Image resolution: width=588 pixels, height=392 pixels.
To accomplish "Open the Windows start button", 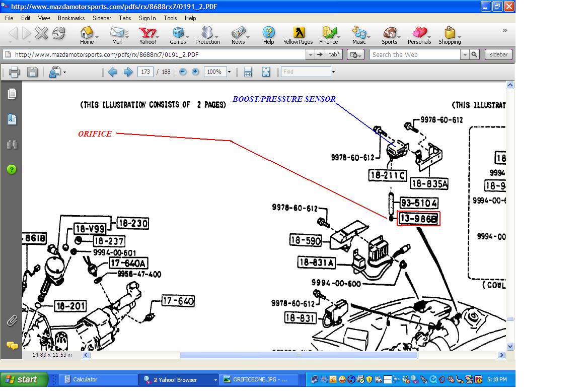I will pyautogui.click(x=24, y=379).
